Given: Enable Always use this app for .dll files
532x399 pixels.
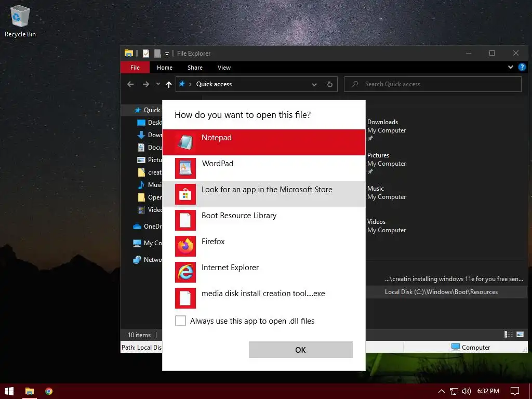Looking at the screenshot, I should pos(180,321).
